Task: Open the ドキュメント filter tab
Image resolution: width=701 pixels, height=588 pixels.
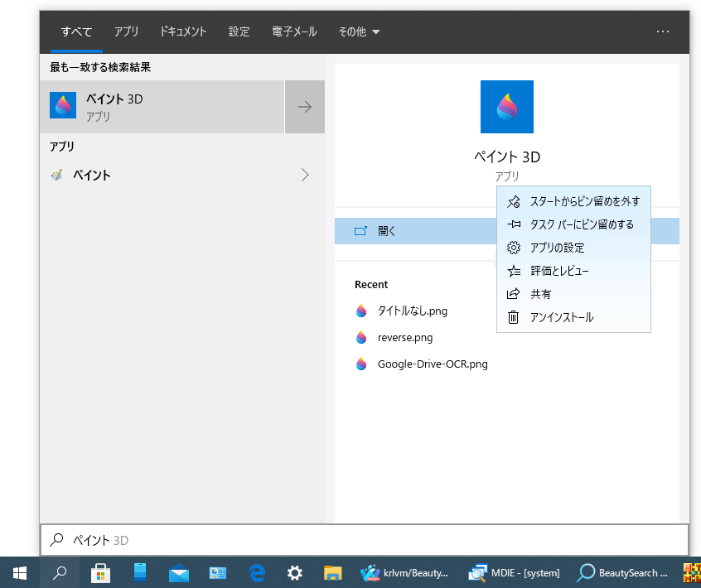Action: [x=183, y=31]
